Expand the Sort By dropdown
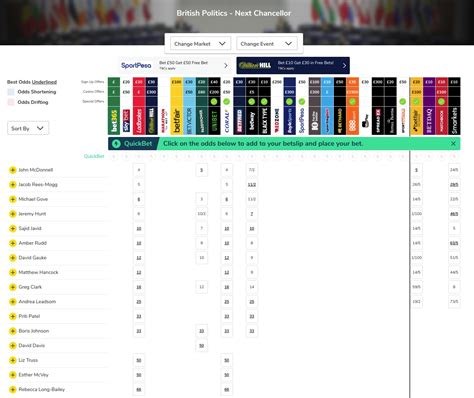Image resolution: width=474 pixels, height=398 pixels. pos(28,128)
